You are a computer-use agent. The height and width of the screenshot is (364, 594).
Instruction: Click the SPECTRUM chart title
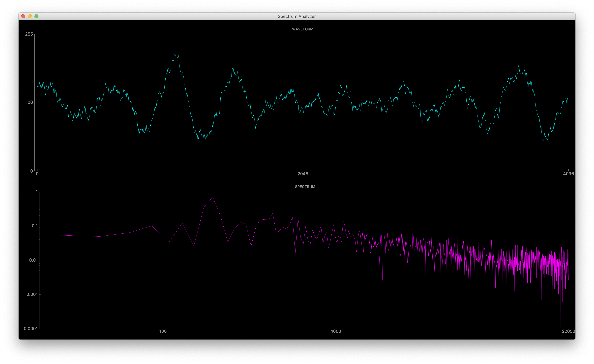click(x=305, y=187)
